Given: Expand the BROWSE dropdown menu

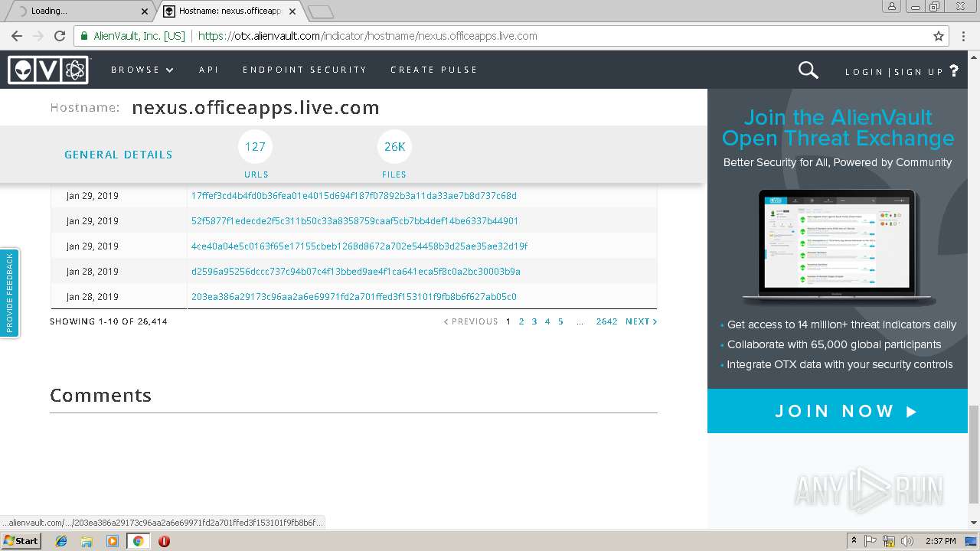Looking at the screenshot, I should pyautogui.click(x=142, y=70).
